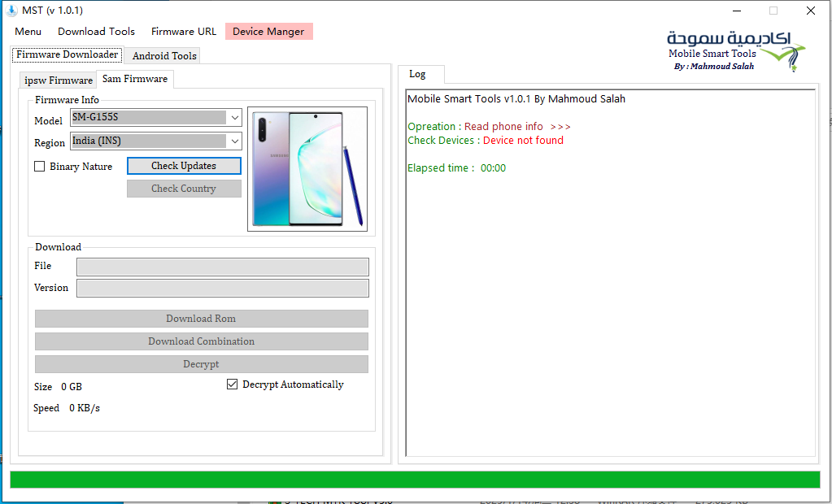The image size is (832, 504).
Task: Click the Download Rom button
Action: 201,319
